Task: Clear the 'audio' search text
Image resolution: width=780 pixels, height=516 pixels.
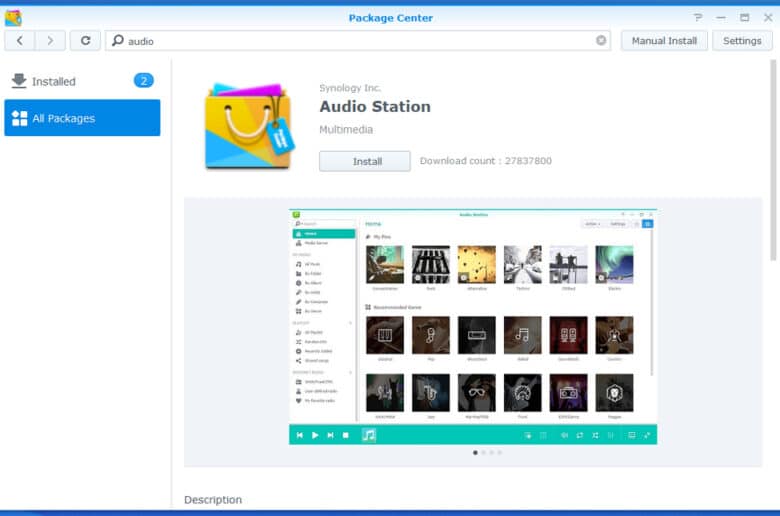Action: [601, 40]
